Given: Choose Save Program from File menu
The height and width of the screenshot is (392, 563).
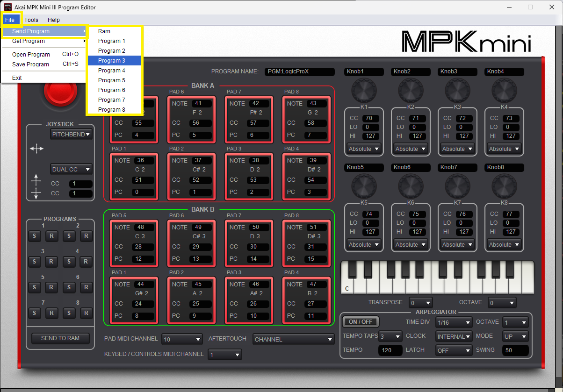Looking at the screenshot, I should click(x=31, y=64).
